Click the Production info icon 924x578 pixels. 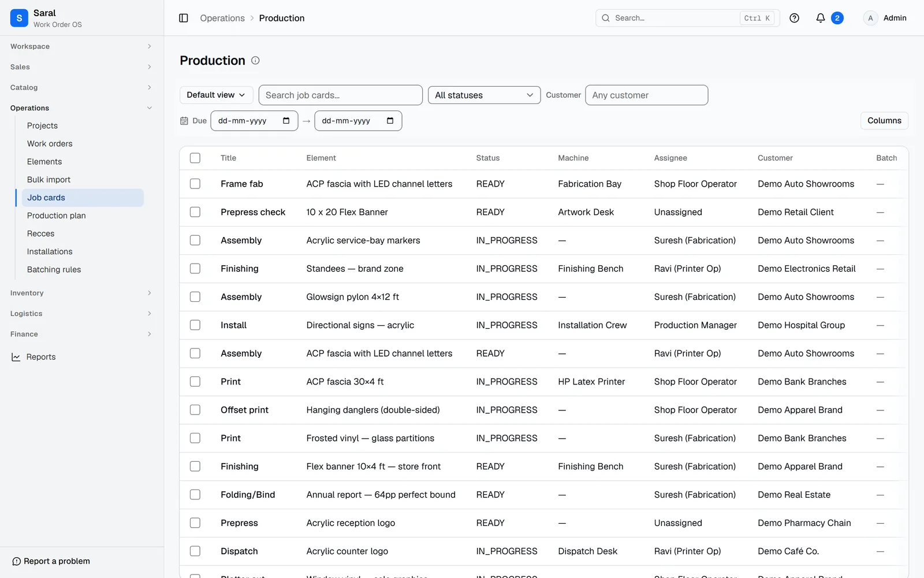pos(255,61)
